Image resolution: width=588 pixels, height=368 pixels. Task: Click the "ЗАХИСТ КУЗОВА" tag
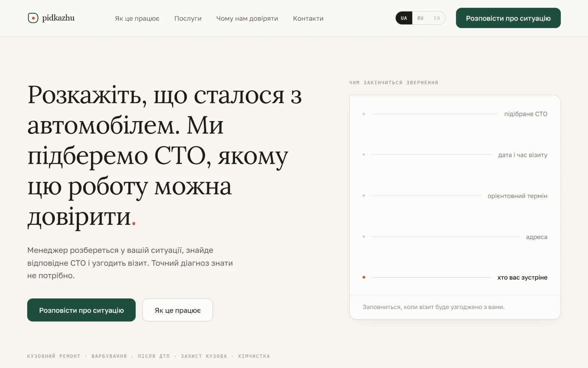pos(204,356)
